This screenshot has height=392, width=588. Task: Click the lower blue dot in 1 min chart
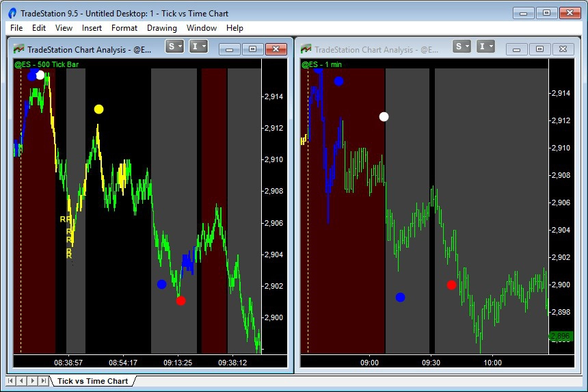pos(400,298)
